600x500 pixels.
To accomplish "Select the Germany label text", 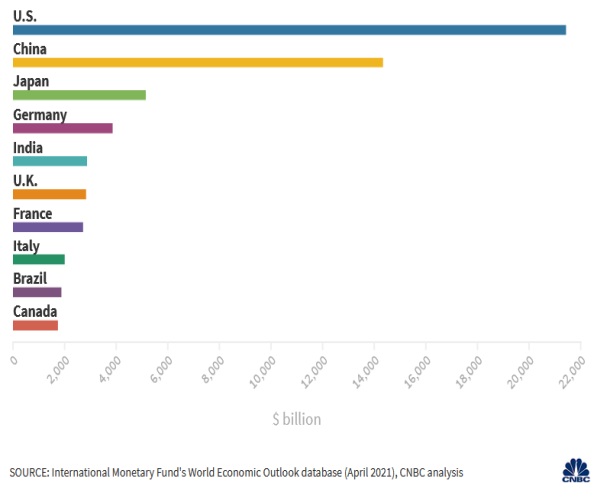I will coord(40,114).
